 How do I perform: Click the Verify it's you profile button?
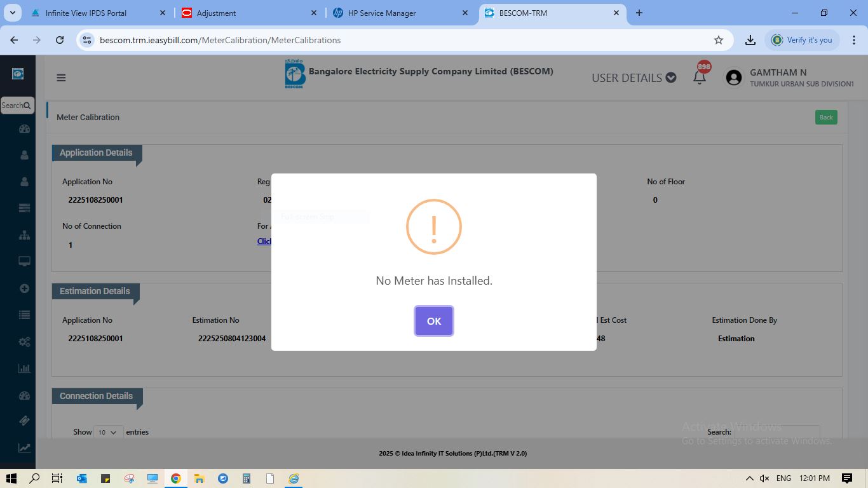[x=803, y=40]
